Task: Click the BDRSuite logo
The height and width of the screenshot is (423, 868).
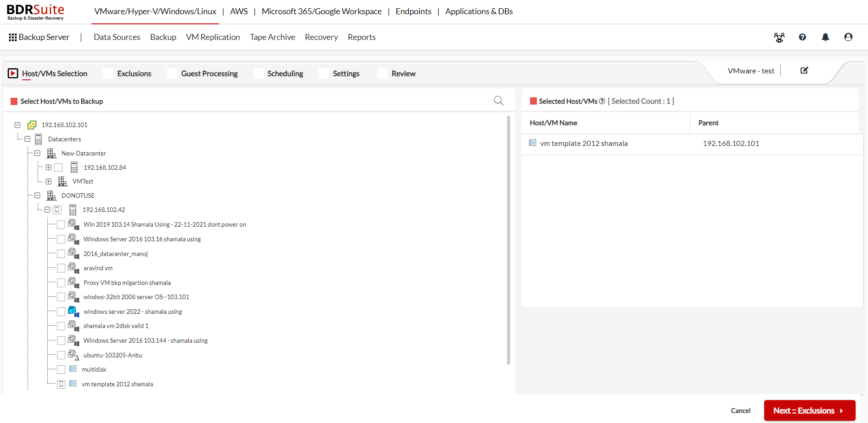Action: [35, 12]
